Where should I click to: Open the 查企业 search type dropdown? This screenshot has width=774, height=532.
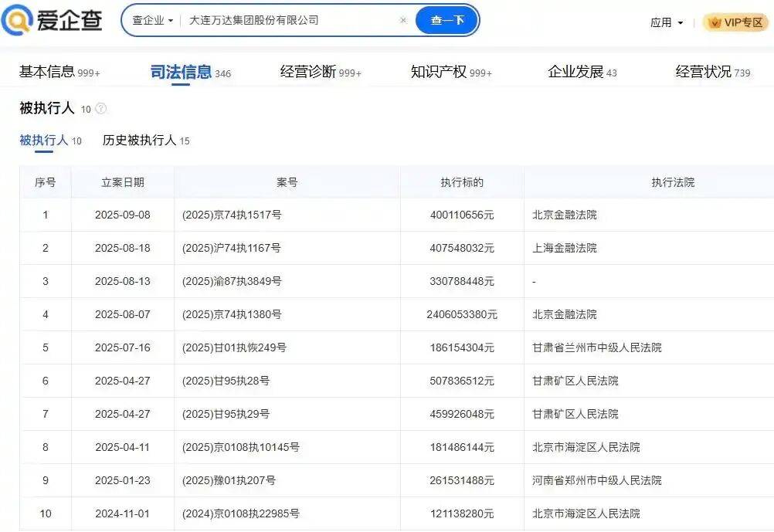(x=152, y=20)
